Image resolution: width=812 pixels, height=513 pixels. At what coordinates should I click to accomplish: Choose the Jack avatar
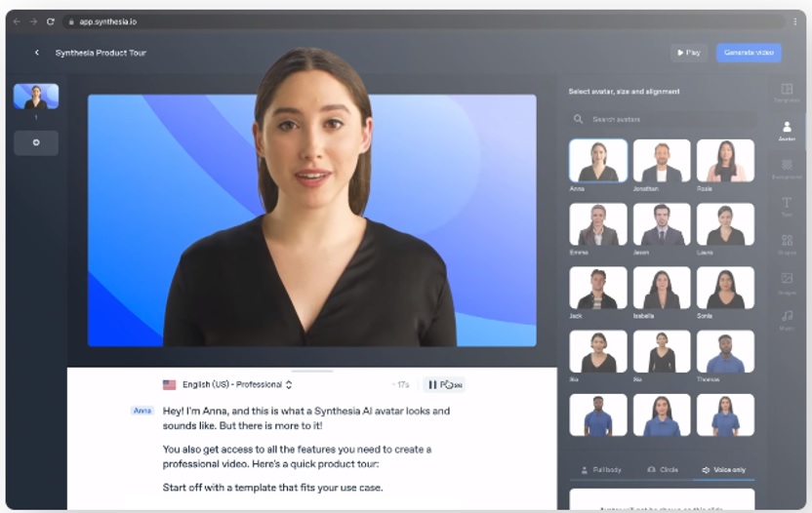[x=598, y=288]
